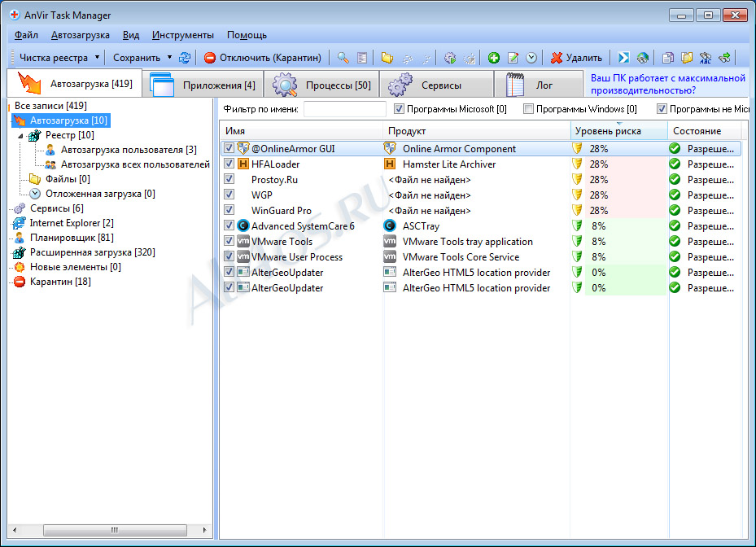The width and height of the screenshot is (756, 547).
Task: Click the blue arrow run icon in toolbar
Action: tap(623, 58)
